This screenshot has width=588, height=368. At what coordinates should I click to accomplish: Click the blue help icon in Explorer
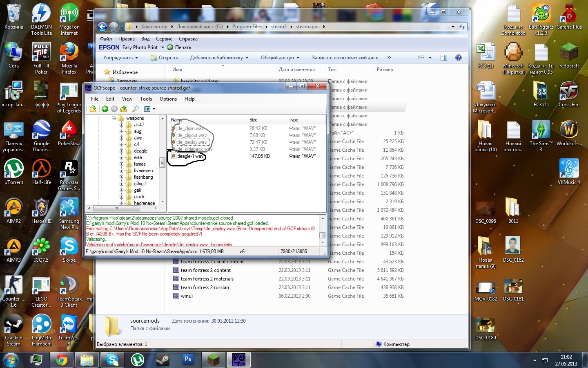[x=459, y=58]
